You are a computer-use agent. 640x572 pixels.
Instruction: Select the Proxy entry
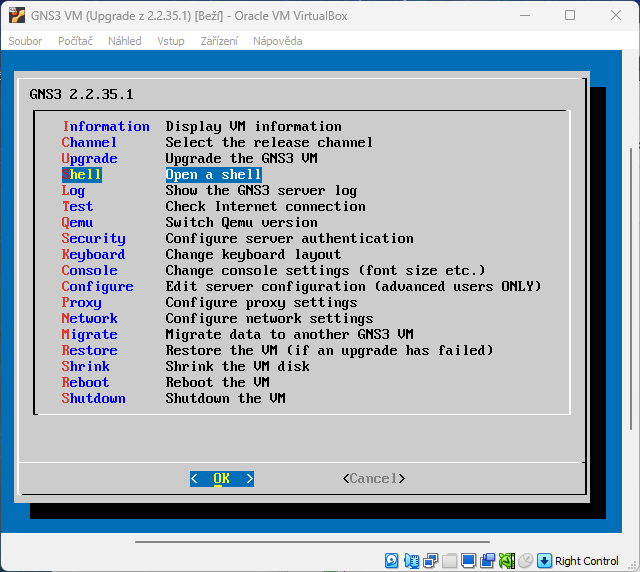pos(82,303)
